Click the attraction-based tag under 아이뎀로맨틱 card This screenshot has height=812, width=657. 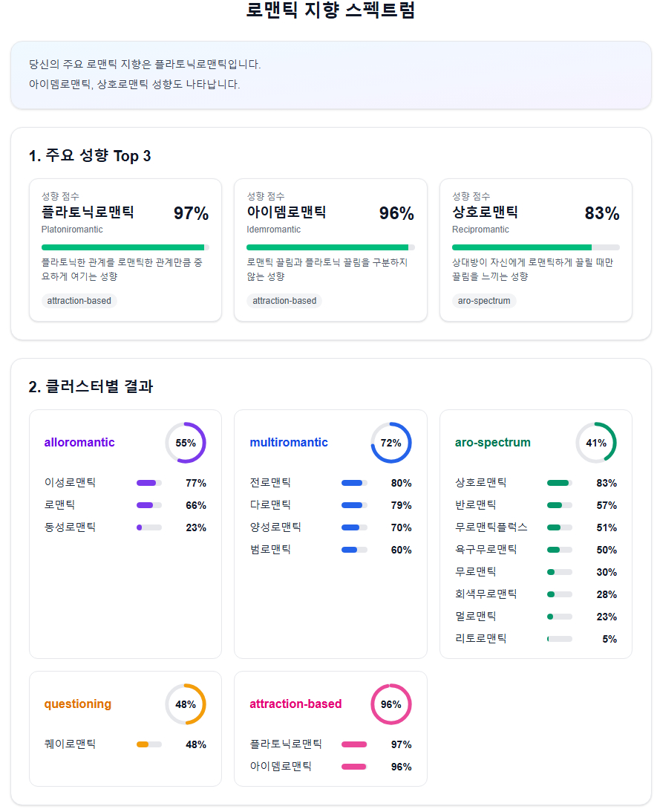pos(284,301)
